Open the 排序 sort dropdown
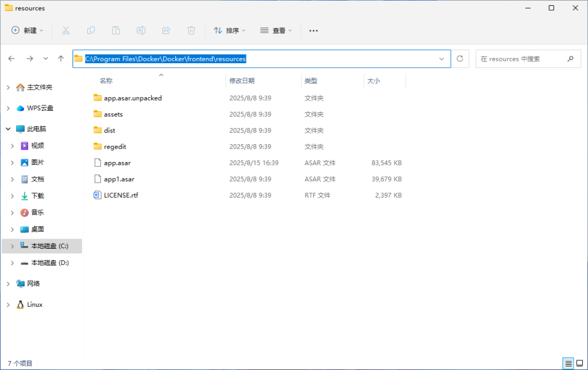 (x=229, y=30)
